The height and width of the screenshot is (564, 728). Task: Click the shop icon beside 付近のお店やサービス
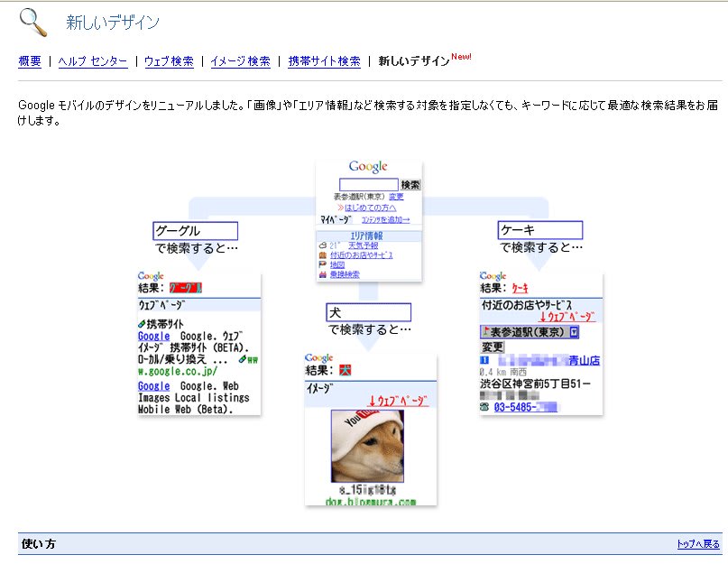pyautogui.click(x=323, y=255)
